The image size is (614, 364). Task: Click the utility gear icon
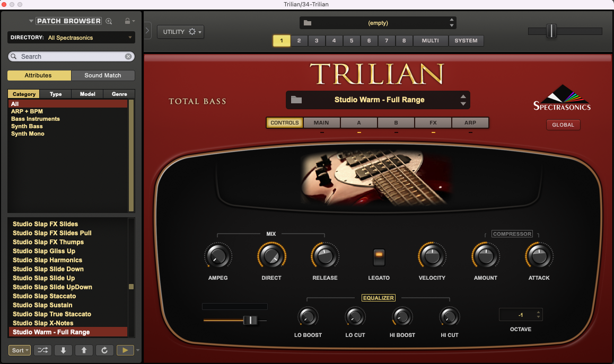click(192, 32)
